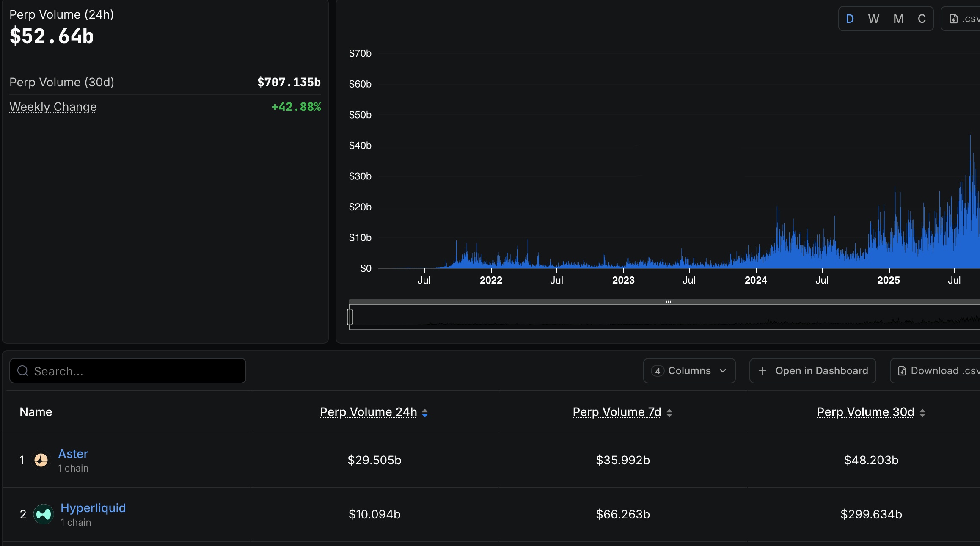Click the Perp Volume 7d sort arrows

(669, 413)
